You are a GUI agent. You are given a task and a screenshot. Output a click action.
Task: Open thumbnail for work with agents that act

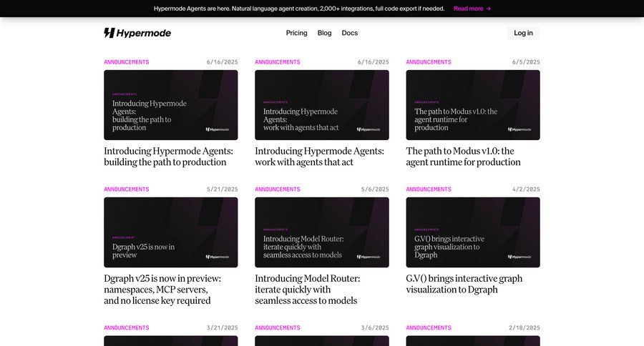pyautogui.click(x=322, y=105)
